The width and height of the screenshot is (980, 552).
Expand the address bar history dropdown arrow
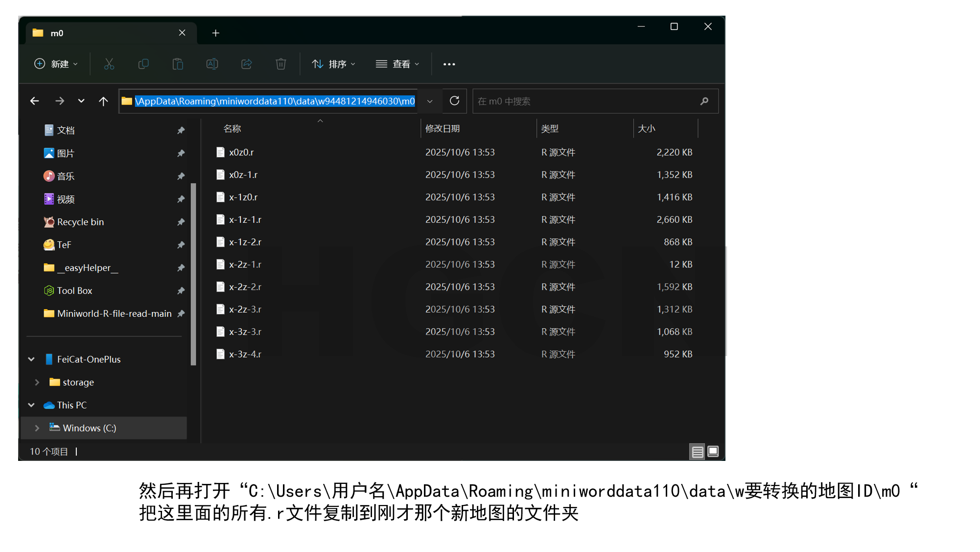[x=429, y=101]
